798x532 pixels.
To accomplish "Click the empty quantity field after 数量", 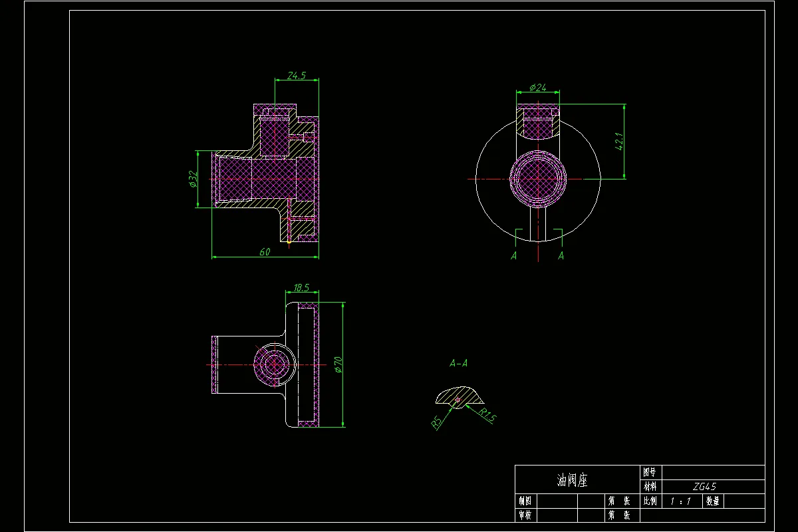I will coord(743,501).
